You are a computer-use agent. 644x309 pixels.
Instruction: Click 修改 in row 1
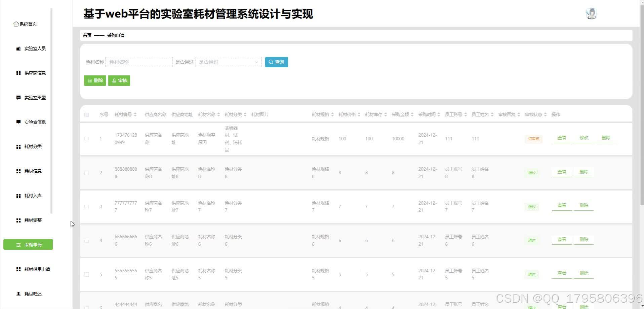tap(584, 138)
